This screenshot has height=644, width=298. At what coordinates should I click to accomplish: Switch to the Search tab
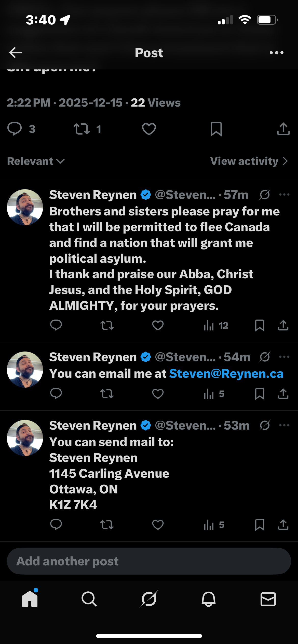click(89, 599)
